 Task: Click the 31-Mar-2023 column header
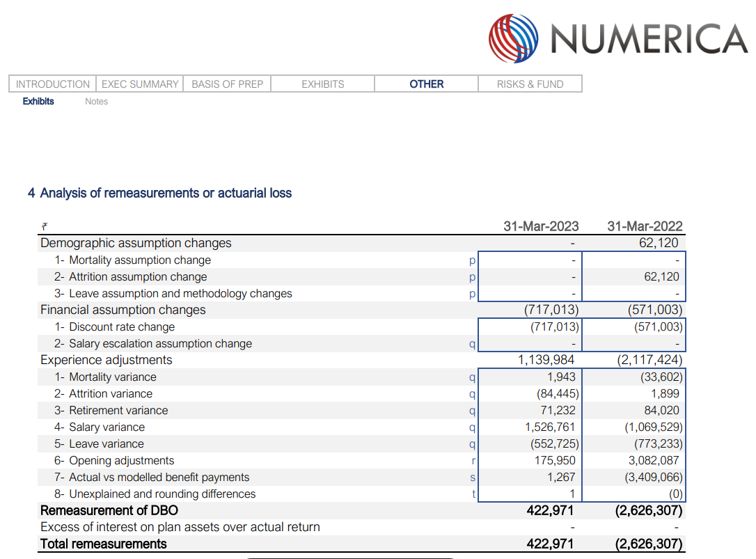(541, 226)
